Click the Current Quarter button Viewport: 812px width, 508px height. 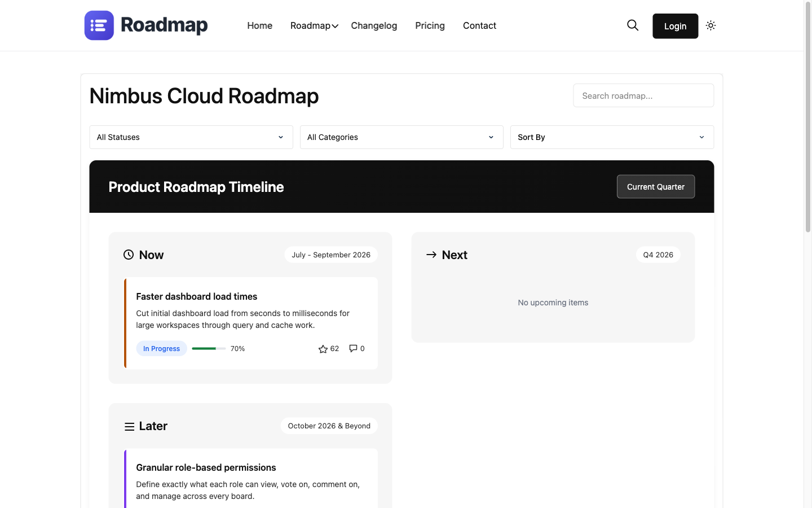(656, 187)
